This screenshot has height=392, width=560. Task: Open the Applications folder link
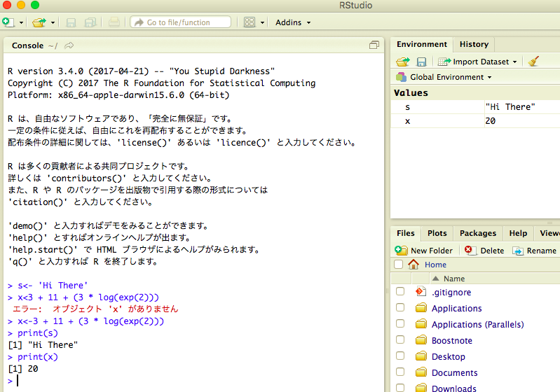click(x=456, y=309)
